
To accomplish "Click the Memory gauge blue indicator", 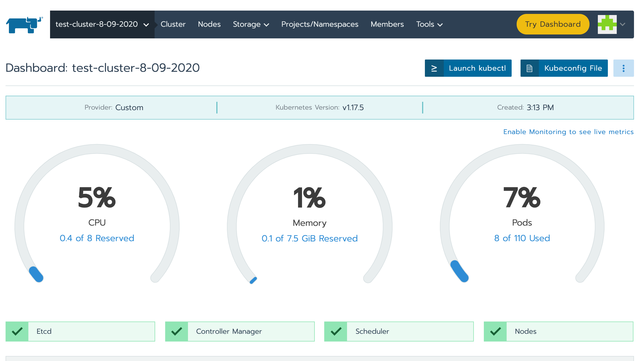I will [x=253, y=280].
